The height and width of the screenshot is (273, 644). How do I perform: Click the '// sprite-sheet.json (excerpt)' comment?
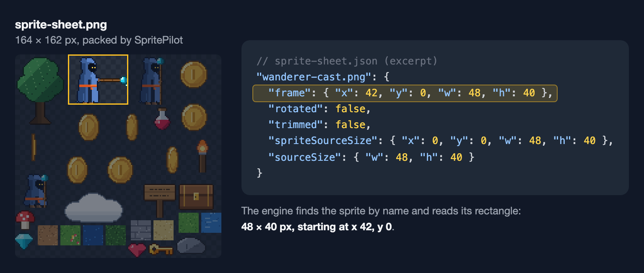coord(347,61)
